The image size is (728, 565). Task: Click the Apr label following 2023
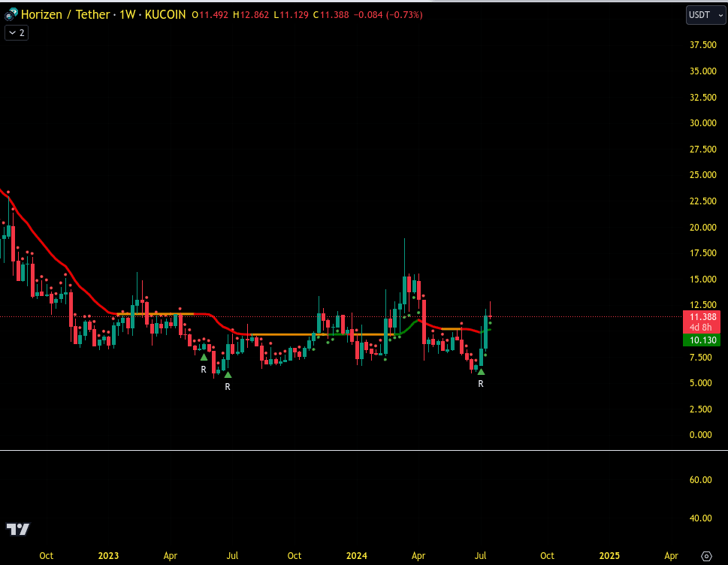(171, 556)
